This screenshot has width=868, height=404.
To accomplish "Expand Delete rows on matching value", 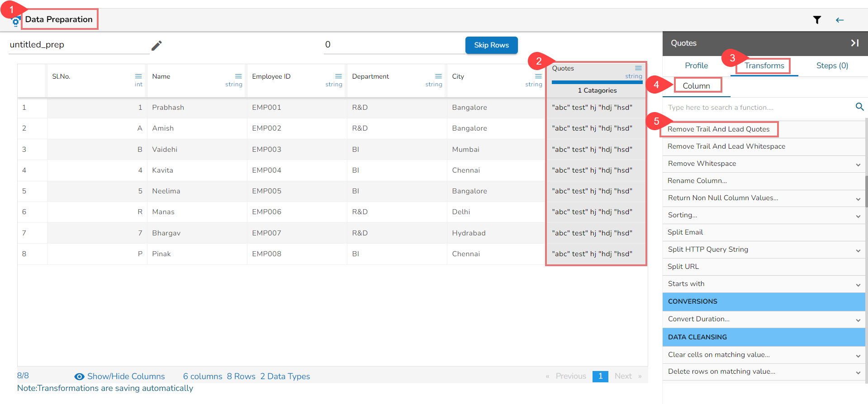I will click(858, 372).
